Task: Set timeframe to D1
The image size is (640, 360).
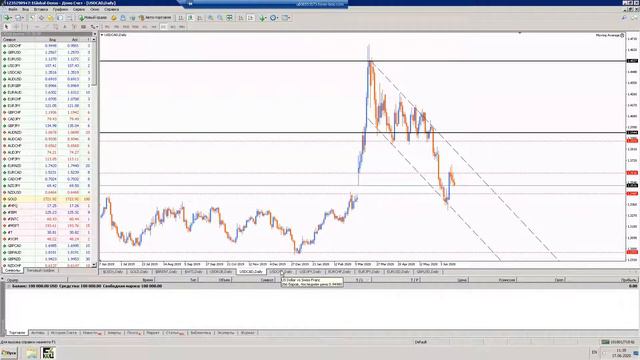Action: point(163,27)
